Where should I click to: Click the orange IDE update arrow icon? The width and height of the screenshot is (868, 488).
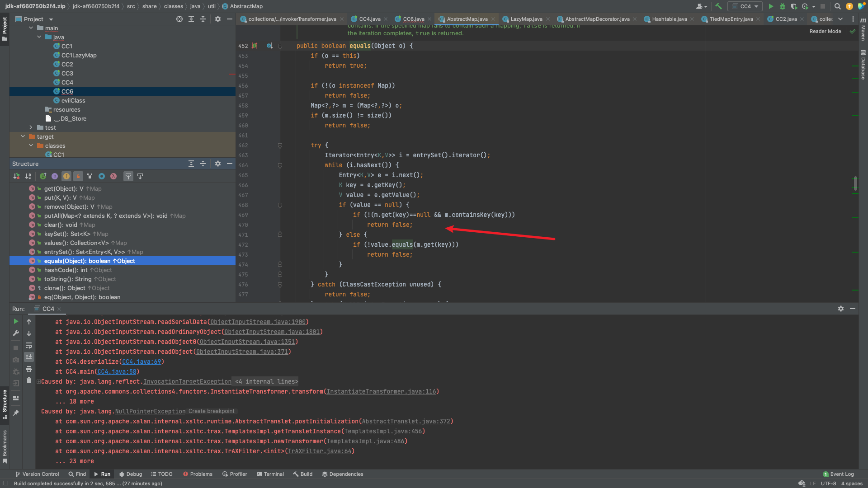coord(849,6)
